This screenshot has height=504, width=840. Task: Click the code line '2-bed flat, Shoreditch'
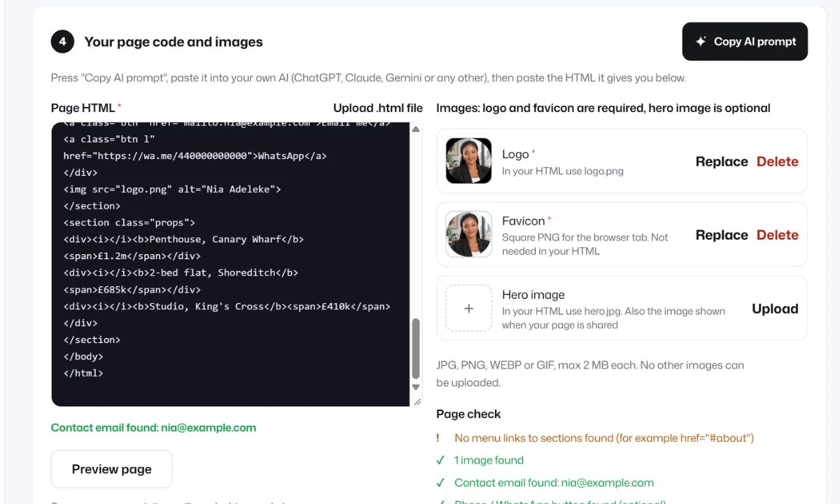181,273
